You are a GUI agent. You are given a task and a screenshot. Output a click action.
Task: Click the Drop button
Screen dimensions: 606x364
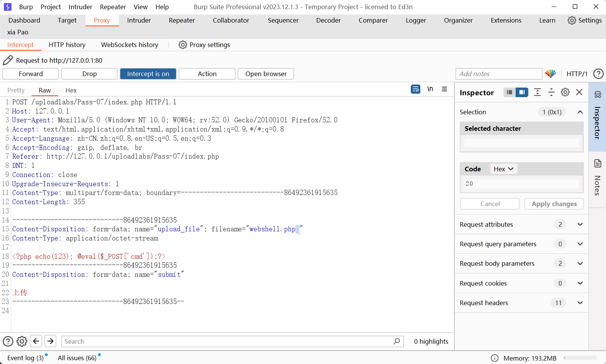[90, 74]
